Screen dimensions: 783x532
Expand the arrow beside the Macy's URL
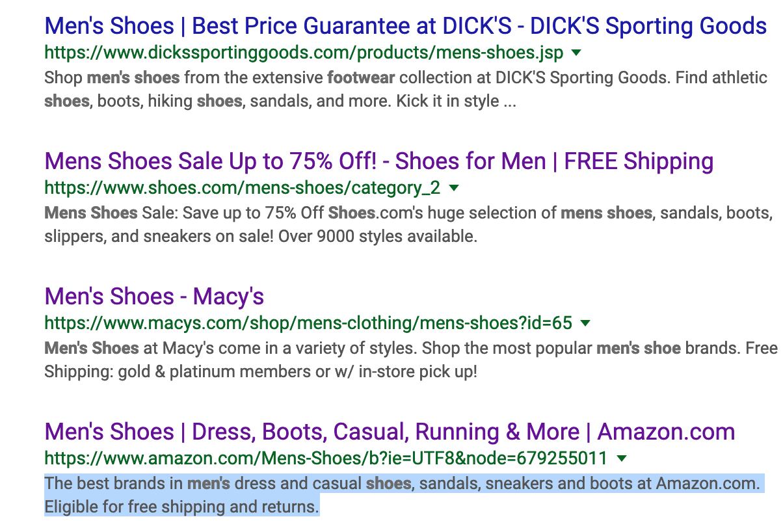pos(585,323)
